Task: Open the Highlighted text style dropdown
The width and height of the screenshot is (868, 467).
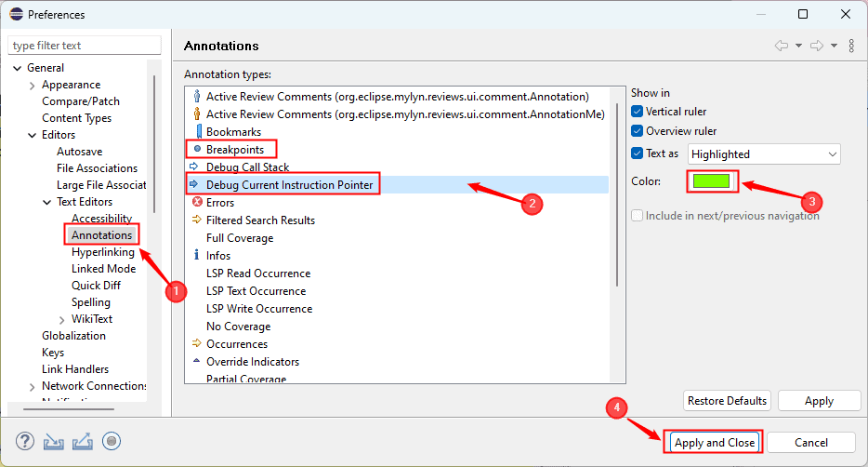Action: (764, 154)
